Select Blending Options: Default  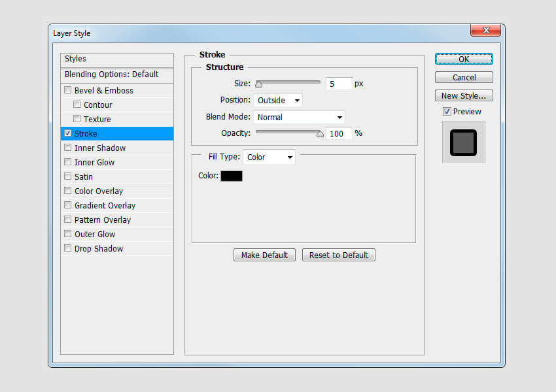click(117, 74)
